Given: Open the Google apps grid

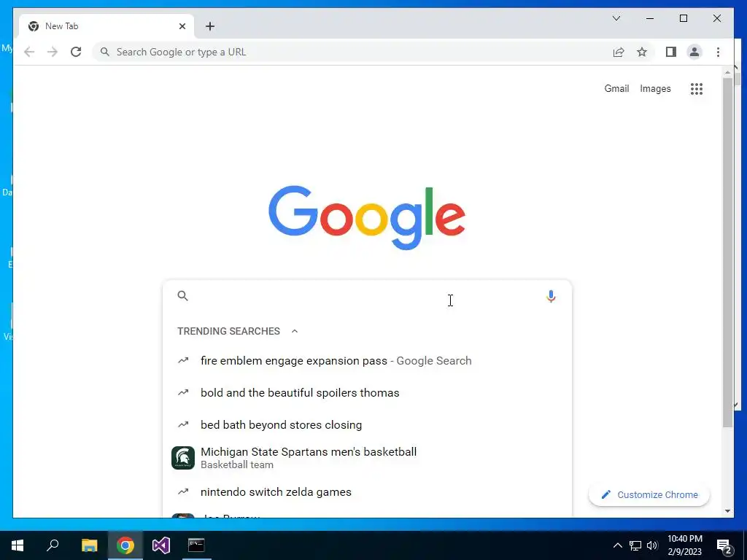Looking at the screenshot, I should point(697,88).
